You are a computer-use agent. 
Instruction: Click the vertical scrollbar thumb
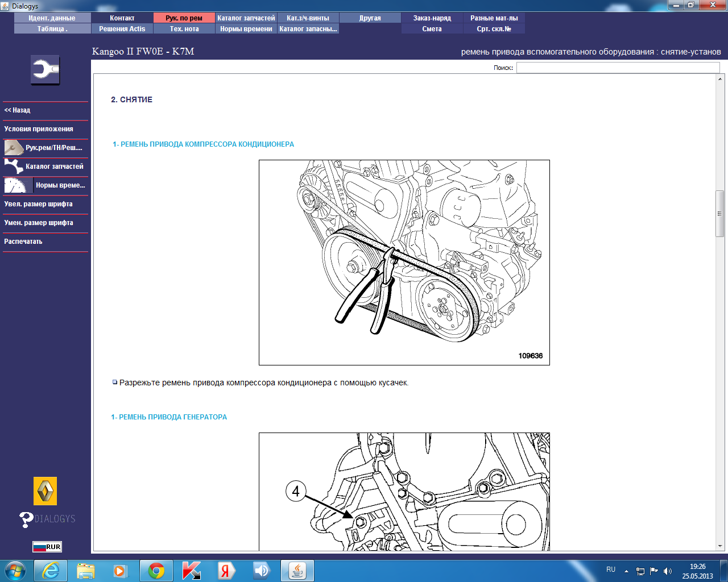point(720,214)
